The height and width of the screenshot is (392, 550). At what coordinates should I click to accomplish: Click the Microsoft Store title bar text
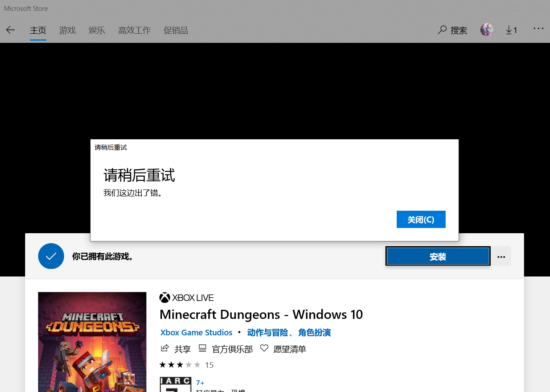(26, 8)
